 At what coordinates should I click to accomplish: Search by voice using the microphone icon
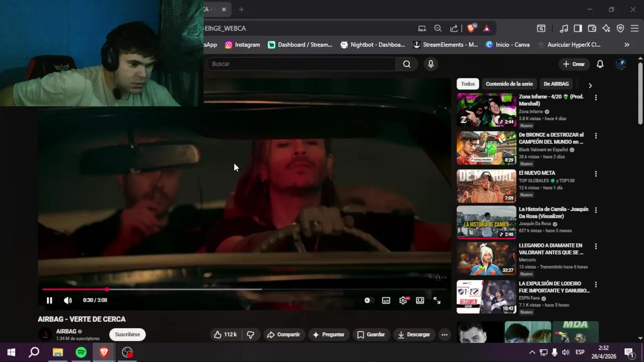click(x=431, y=64)
